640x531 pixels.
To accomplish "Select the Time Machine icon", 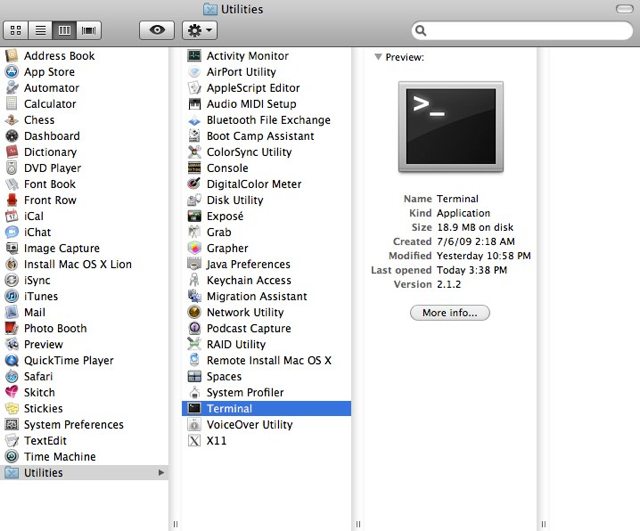I will [x=12, y=457].
